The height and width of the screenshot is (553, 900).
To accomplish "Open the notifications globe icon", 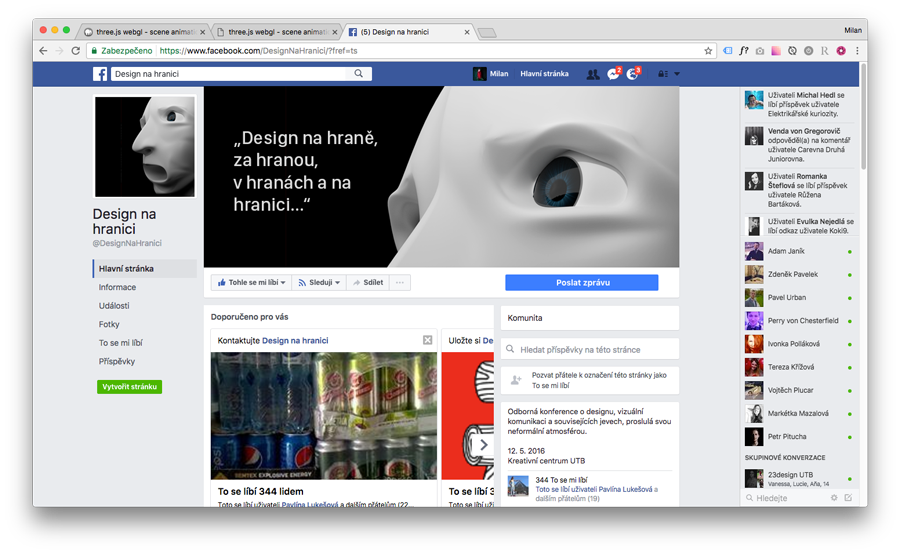I will pyautogui.click(x=632, y=74).
